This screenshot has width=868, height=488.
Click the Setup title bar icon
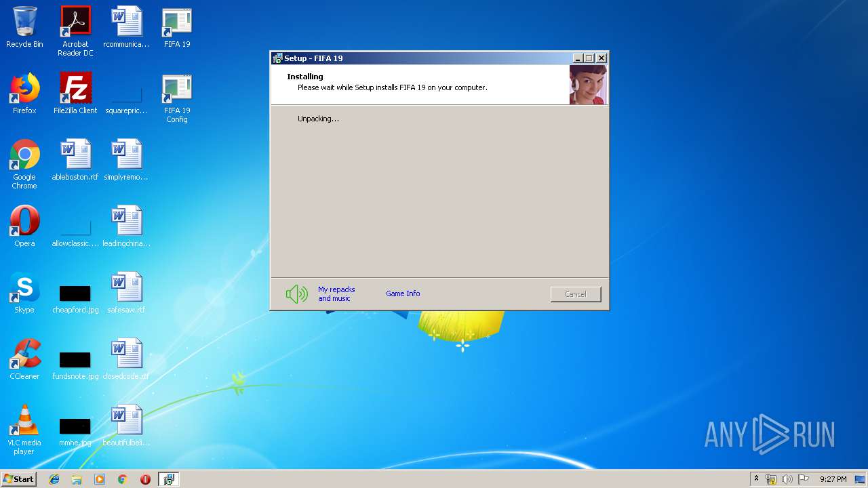[x=277, y=58]
